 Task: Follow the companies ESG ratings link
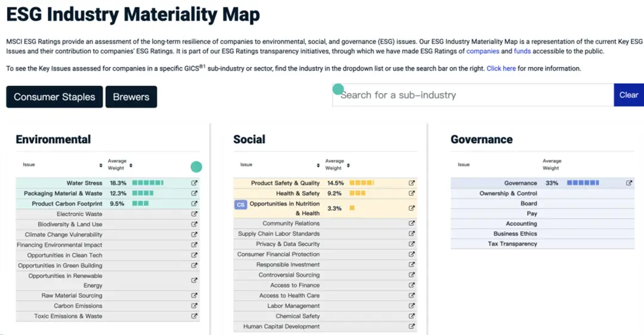pos(482,51)
